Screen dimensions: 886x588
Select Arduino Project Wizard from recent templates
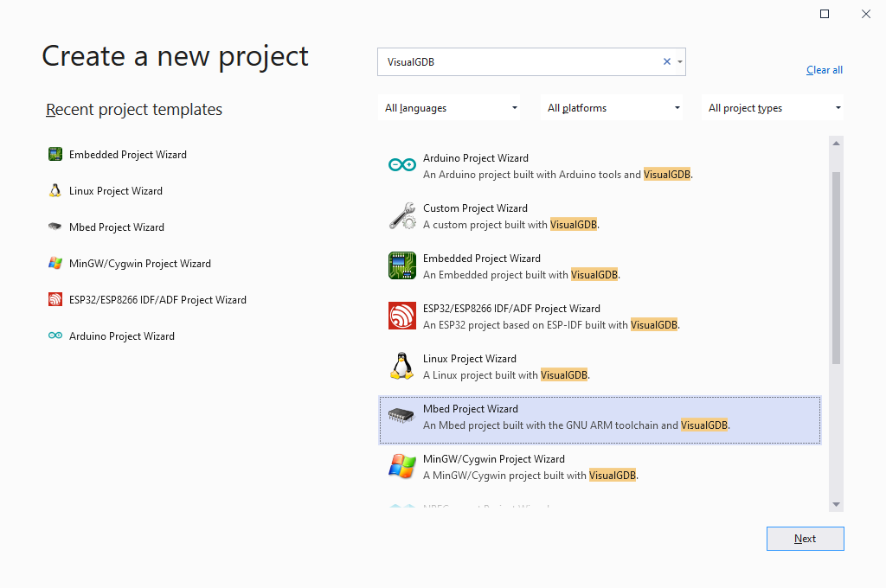(121, 336)
